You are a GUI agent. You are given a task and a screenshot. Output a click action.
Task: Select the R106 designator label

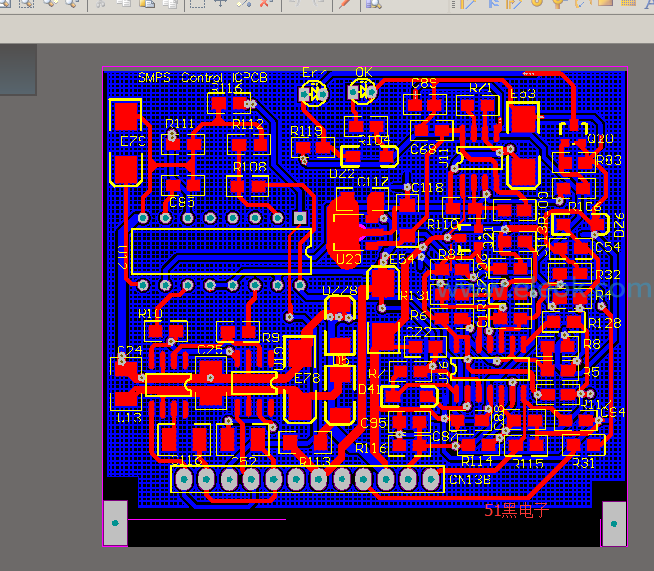(585, 206)
